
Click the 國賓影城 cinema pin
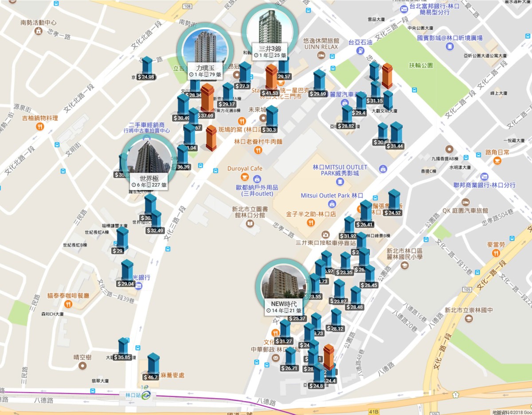point(449,47)
